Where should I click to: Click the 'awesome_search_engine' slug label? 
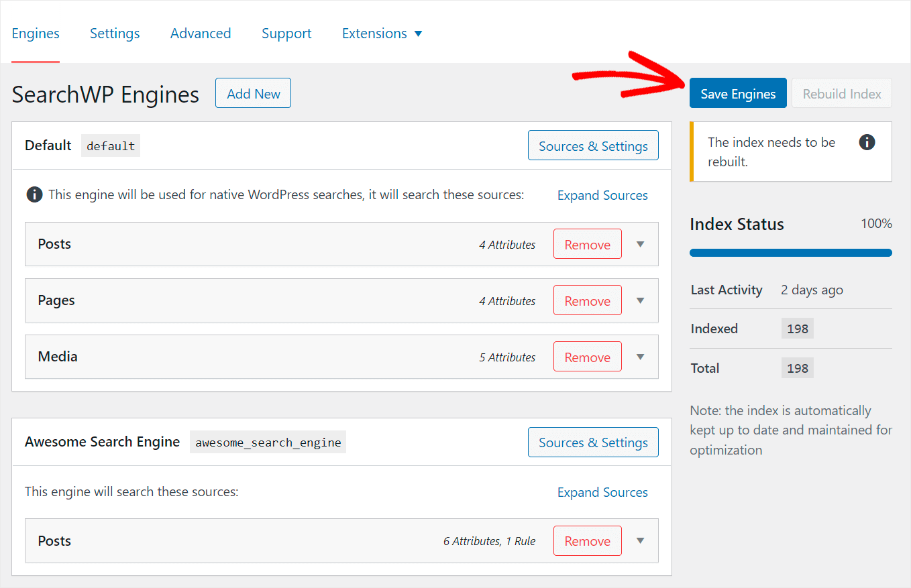pos(268,442)
